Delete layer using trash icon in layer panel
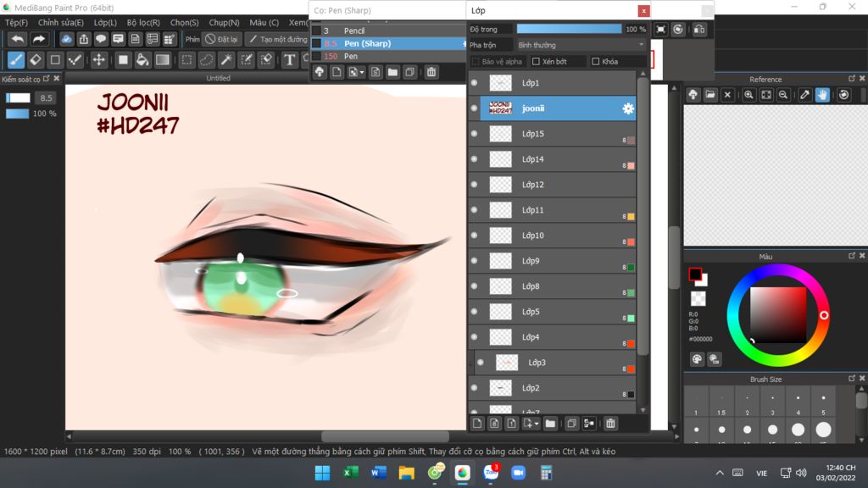868x488 pixels. click(x=610, y=424)
